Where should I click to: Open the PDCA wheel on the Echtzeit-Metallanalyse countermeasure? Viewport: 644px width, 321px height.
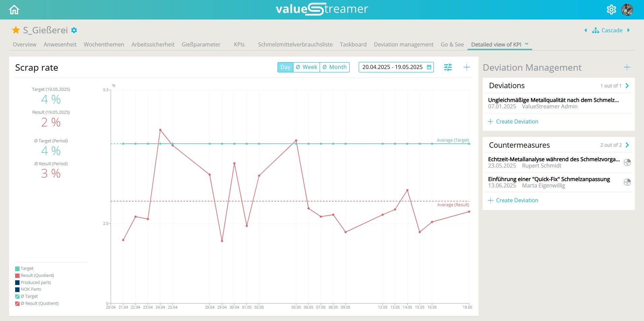627,163
